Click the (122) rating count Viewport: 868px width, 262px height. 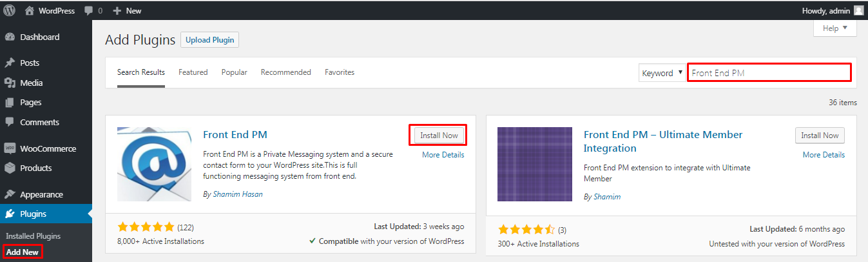[x=186, y=227]
